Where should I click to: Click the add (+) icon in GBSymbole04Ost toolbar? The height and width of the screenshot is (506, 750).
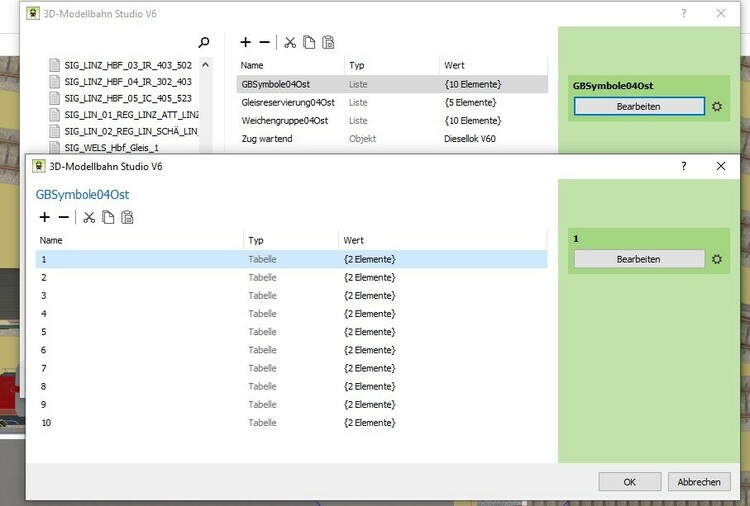point(45,217)
